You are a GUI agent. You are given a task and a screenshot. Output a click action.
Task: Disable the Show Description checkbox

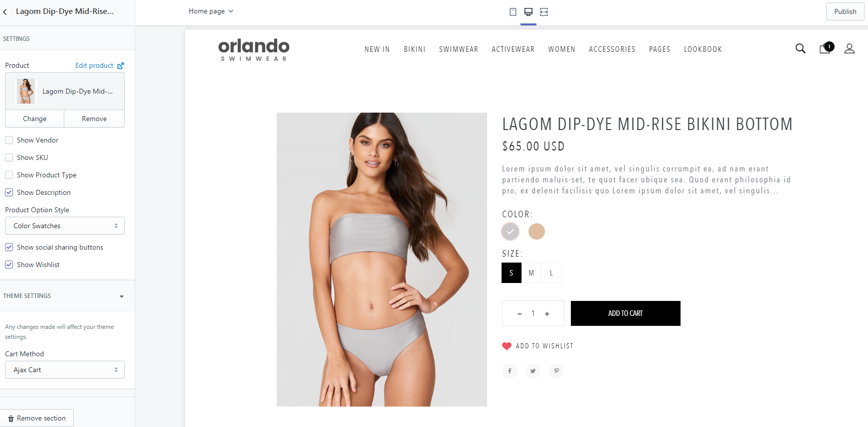pos(9,192)
